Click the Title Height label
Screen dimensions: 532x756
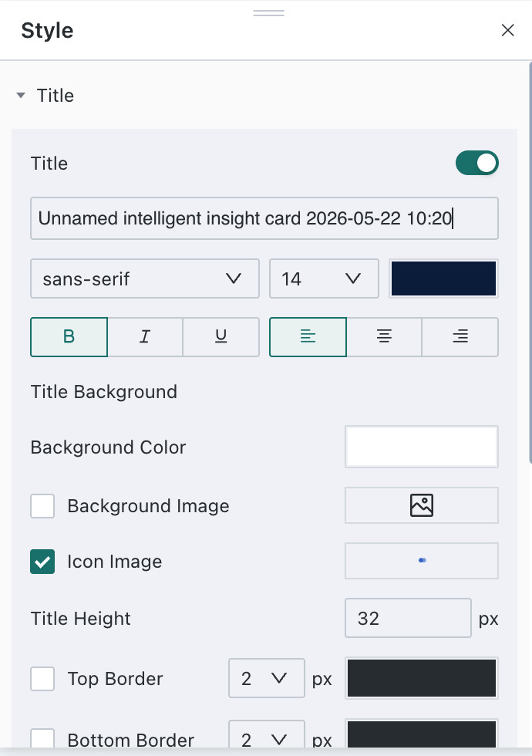click(x=80, y=619)
